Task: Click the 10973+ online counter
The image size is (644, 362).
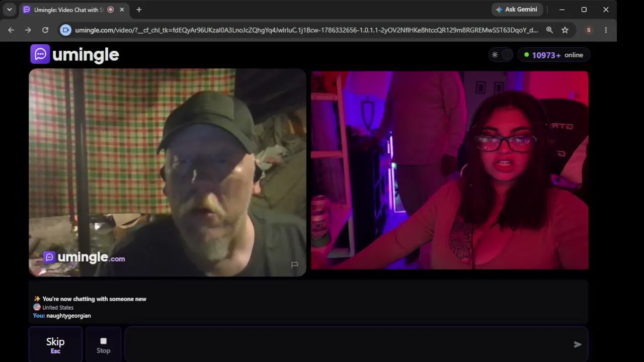Action: pyautogui.click(x=554, y=55)
